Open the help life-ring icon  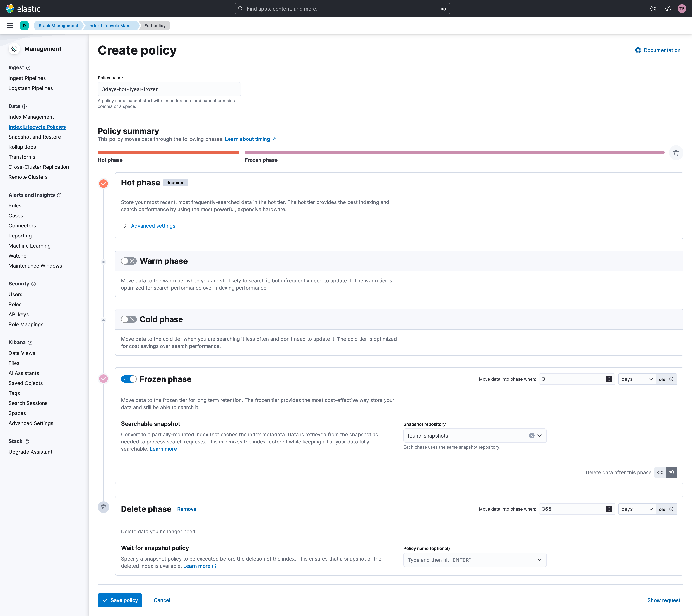653,8
